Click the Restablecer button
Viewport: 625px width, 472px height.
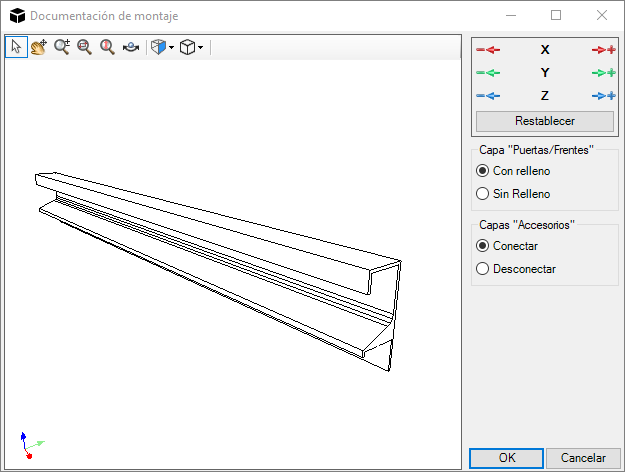(545, 121)
